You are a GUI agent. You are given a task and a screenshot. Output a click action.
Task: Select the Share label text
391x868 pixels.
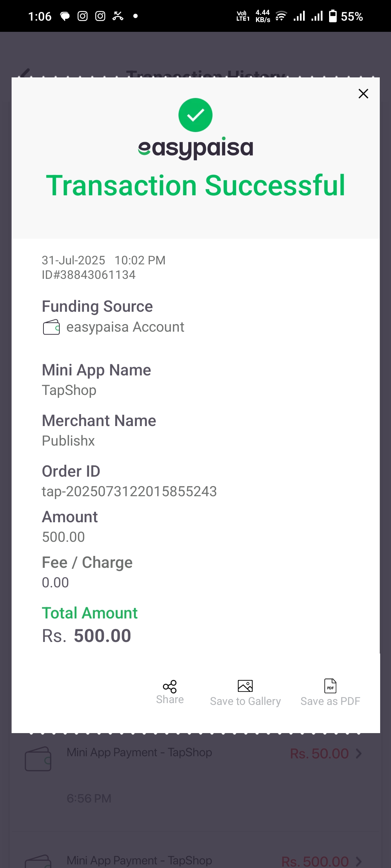coord(170,699)
